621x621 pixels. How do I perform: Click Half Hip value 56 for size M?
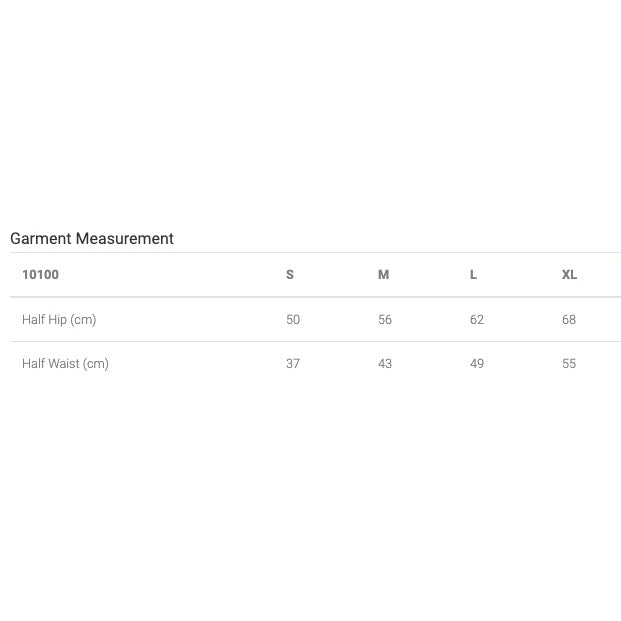click(385, 320)
